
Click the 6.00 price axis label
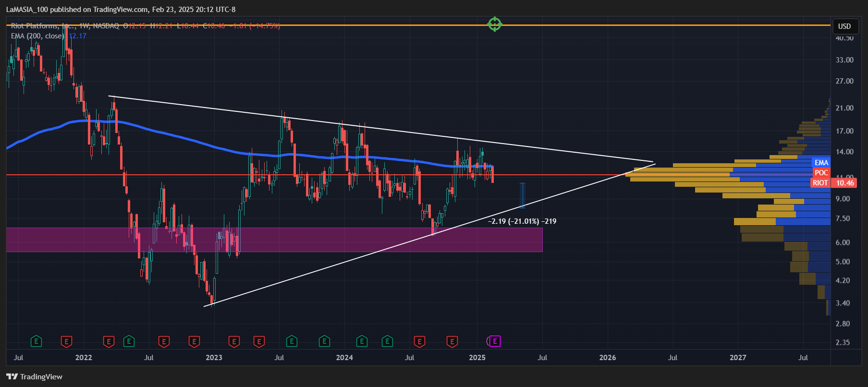[x=843, y=242]
